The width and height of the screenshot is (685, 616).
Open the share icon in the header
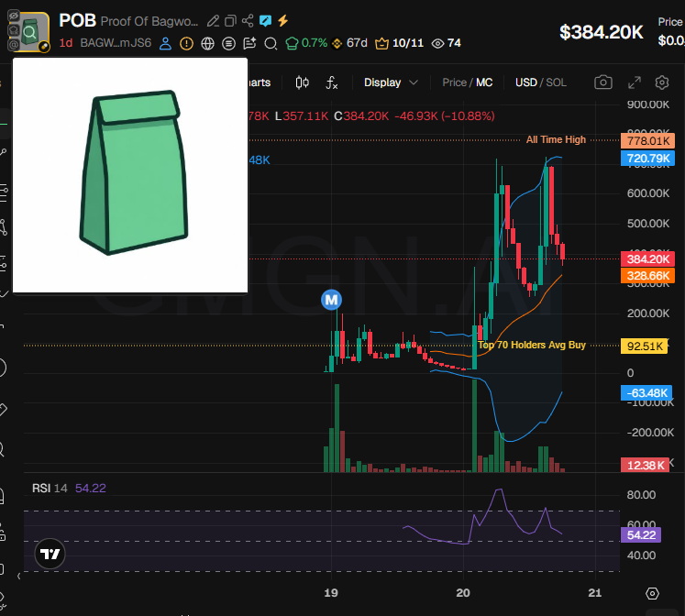coord(248,20)
